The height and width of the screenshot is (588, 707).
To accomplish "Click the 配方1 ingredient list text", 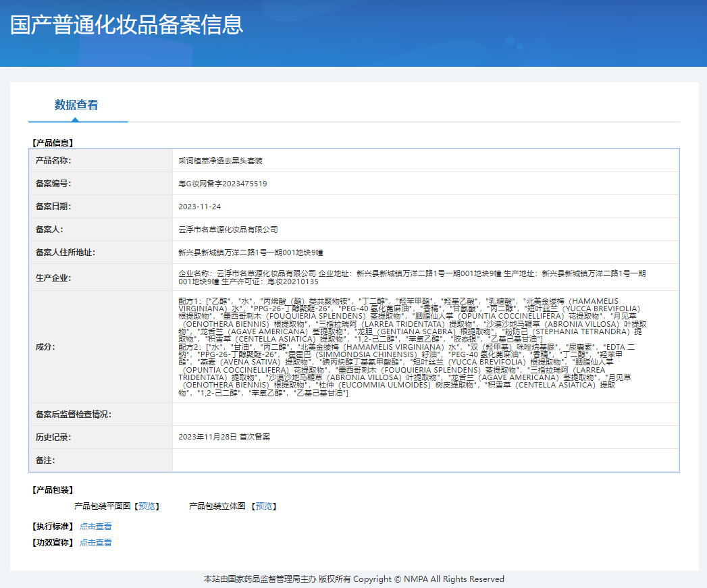I will coord(413,320).
